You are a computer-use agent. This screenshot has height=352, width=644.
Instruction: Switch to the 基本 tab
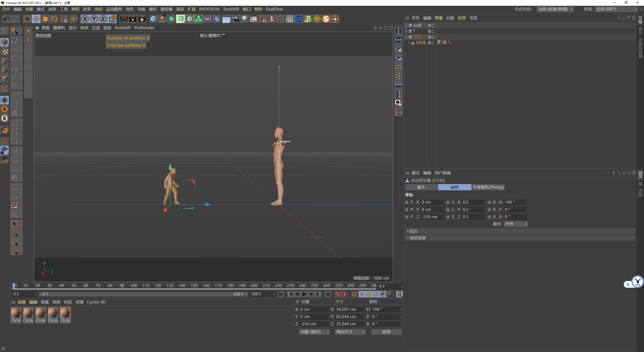[x=421, y=187]
